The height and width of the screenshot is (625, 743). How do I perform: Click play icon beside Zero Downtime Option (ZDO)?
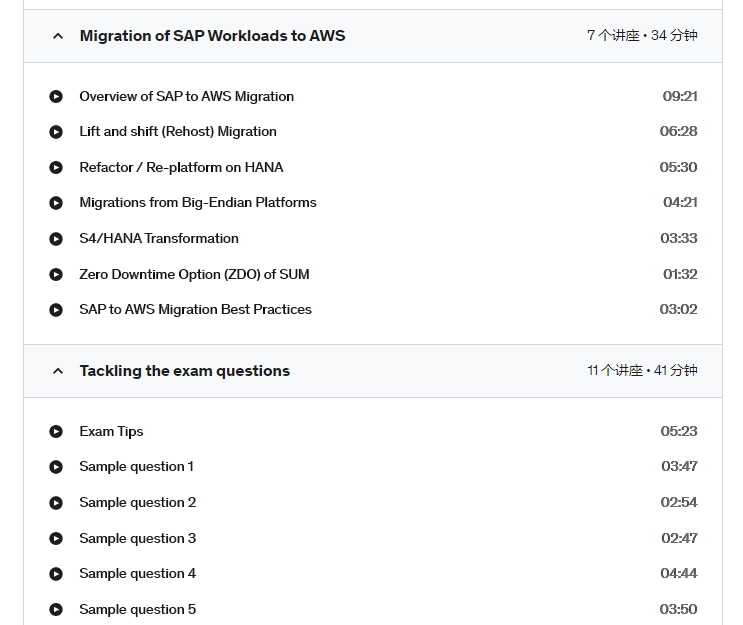coord(56,275)
